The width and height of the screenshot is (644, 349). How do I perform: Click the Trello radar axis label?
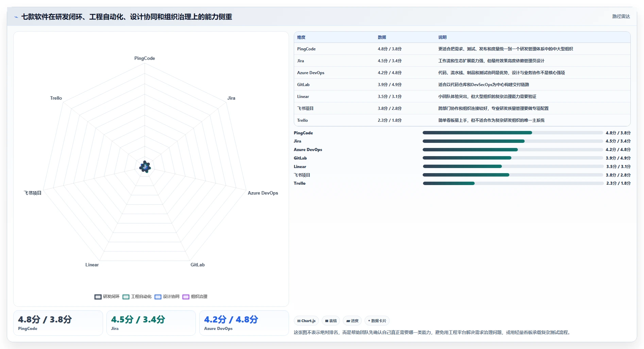tap(56, 98)
